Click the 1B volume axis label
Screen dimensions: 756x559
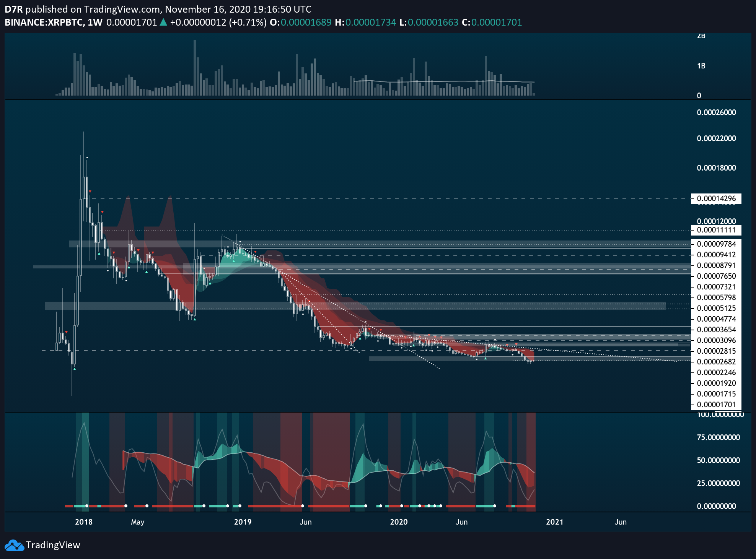pos(701,66)
